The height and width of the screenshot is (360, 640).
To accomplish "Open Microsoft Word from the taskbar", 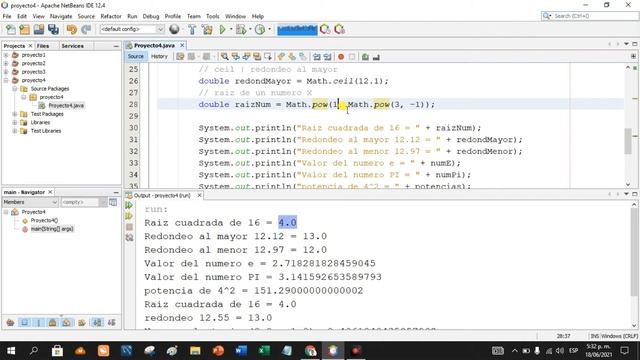I will click(x=241, y=351).
